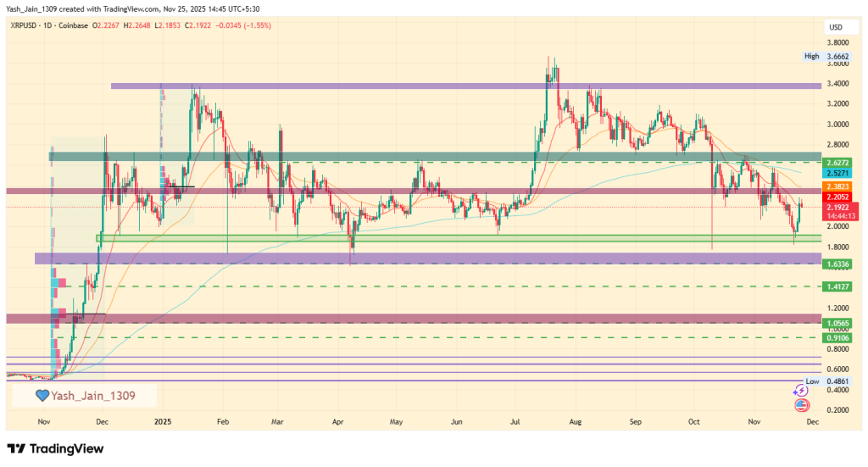The height and width of the screenshot is (467, 868).
Task: Click the green 1.4127 price level tag
Action: point(838,287)
